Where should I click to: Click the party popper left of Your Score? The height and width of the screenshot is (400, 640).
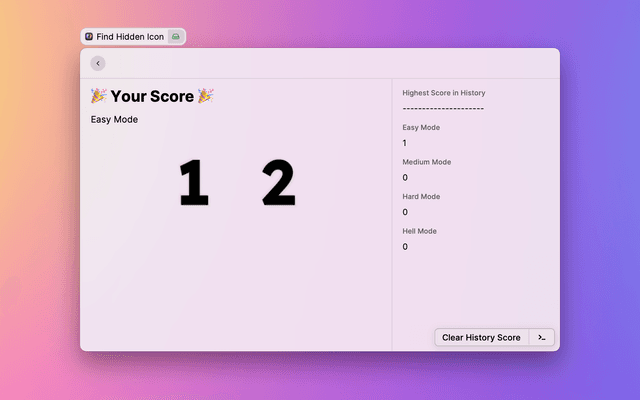(99, 96)
